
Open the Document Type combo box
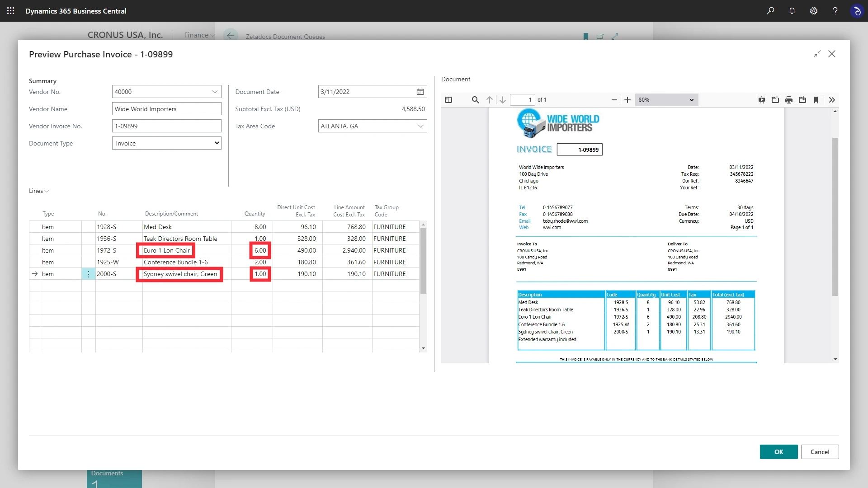coord(167,143)
